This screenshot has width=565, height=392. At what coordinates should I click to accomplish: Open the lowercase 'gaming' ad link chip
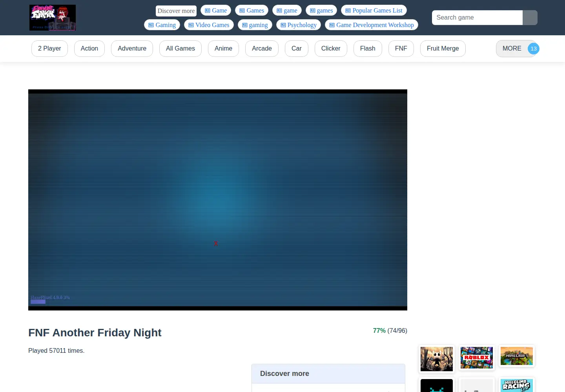point(255,25)
